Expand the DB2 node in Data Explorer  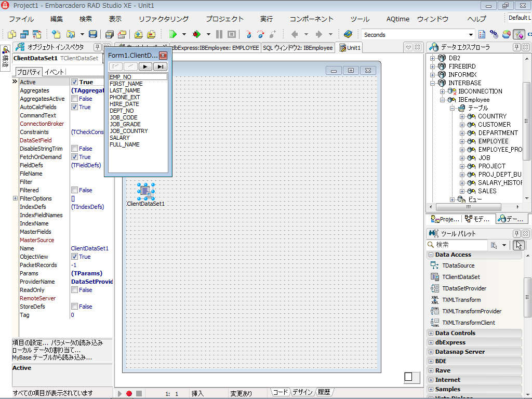tap(432, 58)
